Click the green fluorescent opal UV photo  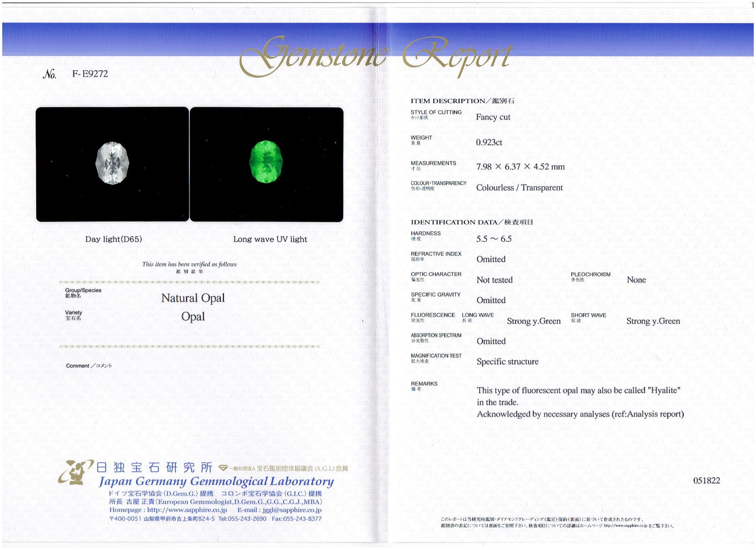click(266, 164)
